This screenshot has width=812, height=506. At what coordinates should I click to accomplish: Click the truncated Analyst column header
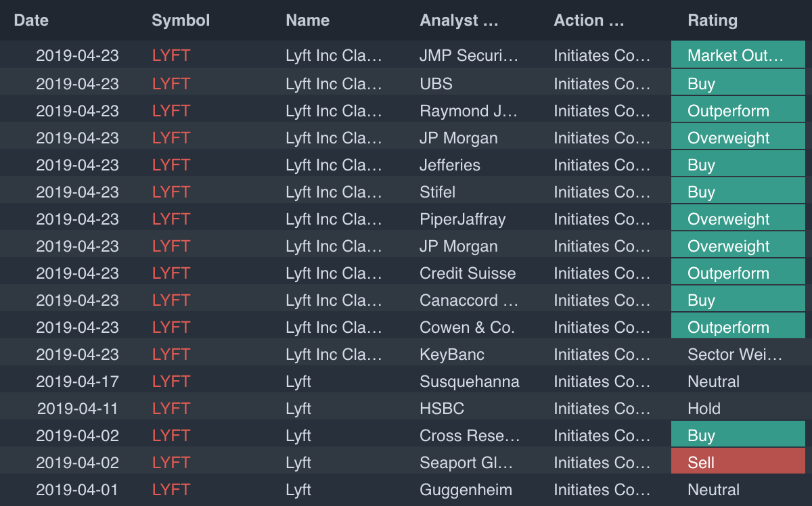point(459,20)
